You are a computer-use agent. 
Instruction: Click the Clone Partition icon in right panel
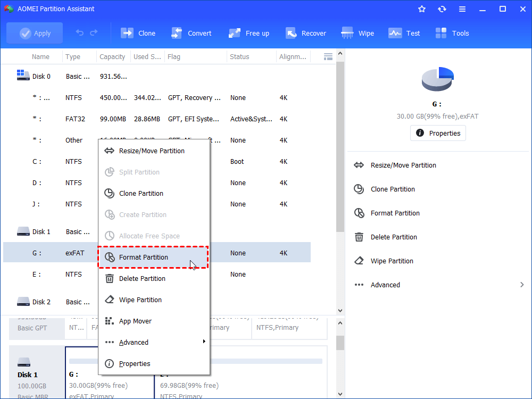pos(359,189)
